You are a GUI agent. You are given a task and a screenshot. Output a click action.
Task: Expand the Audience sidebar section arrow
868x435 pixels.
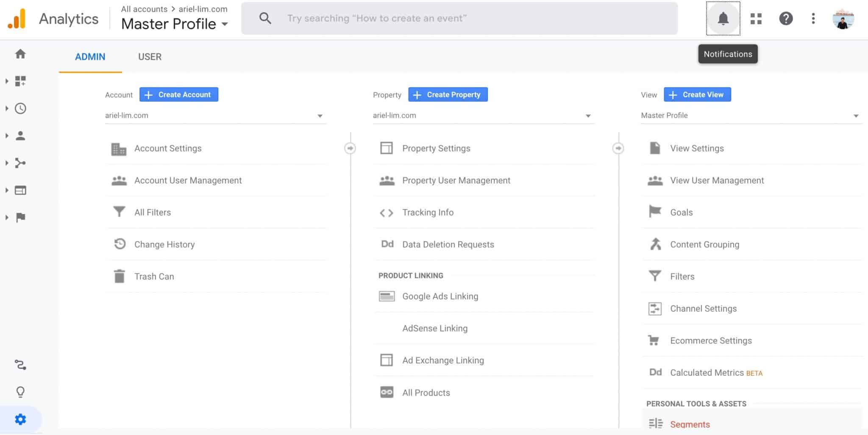7,136
